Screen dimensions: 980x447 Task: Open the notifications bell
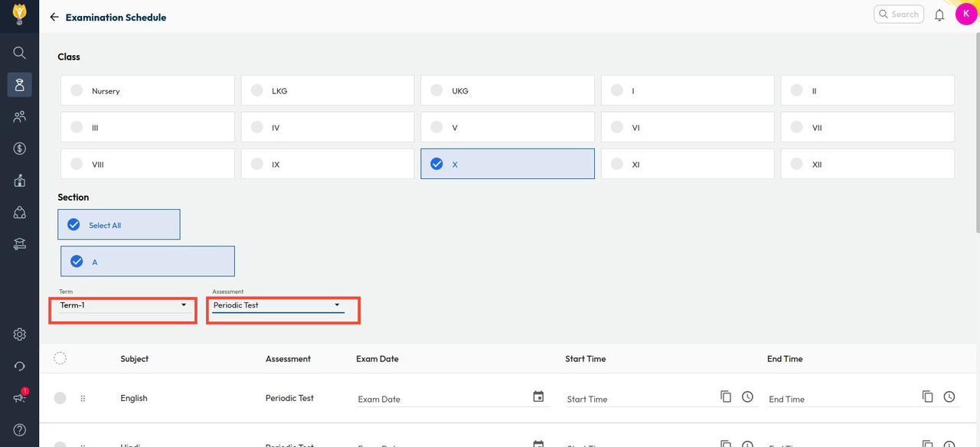939,15
